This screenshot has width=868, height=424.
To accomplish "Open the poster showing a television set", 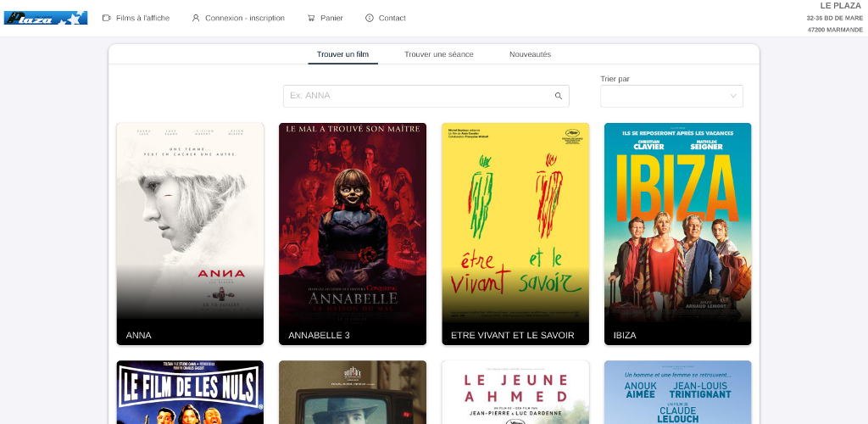I will [353, 392].
